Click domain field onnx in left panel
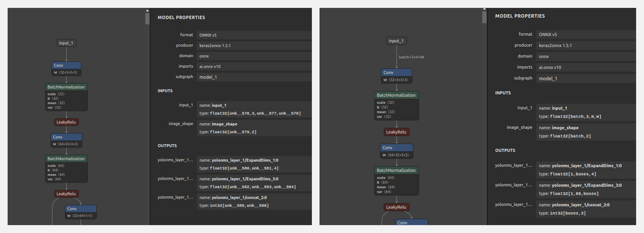 point(254,56)
